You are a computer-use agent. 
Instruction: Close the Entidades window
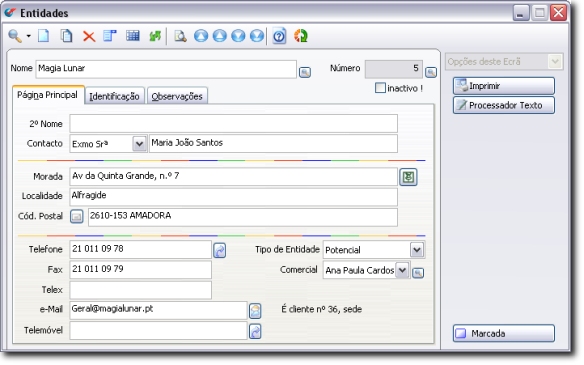point(559,13)
